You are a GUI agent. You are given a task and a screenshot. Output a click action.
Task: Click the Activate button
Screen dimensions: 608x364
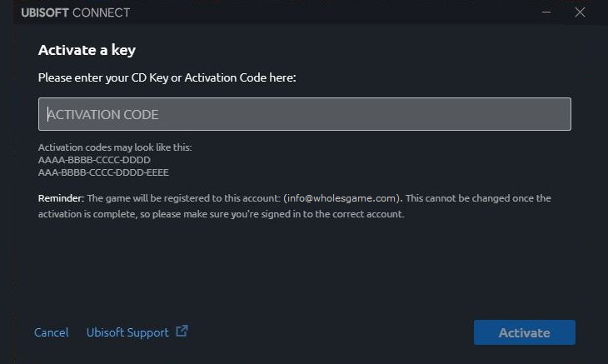(524, 332)
